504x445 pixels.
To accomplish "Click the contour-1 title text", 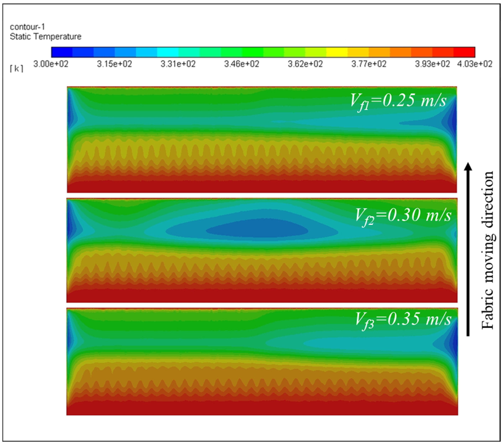I will [x=27, y=27].
